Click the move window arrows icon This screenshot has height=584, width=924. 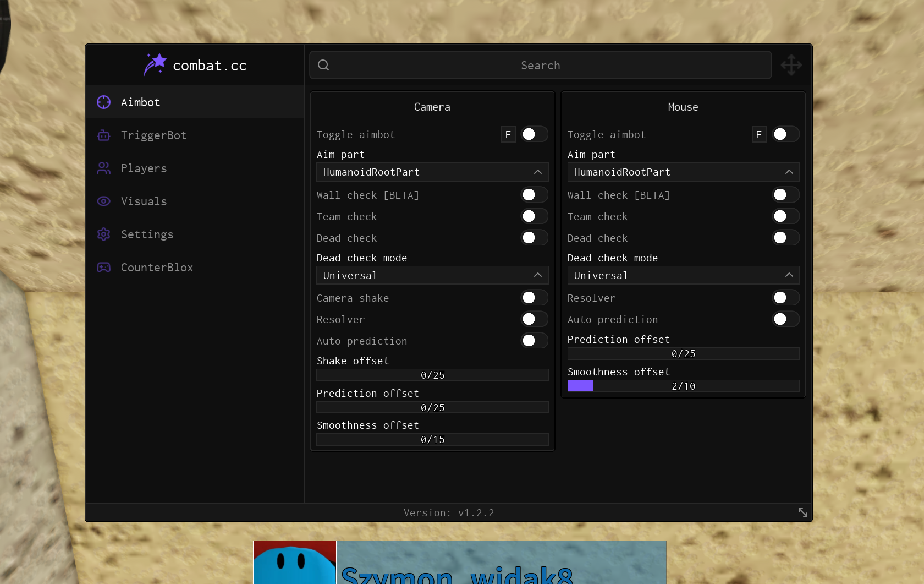click(x=791, y=65)
